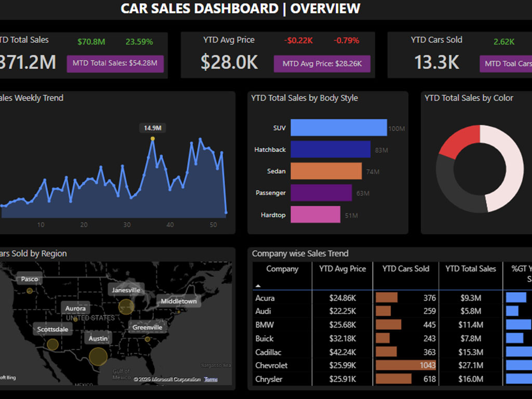The height and width of the screenshot is (399, 532).
Task: Click the 14.9M peak point on weekly trend
Action: 153,138
